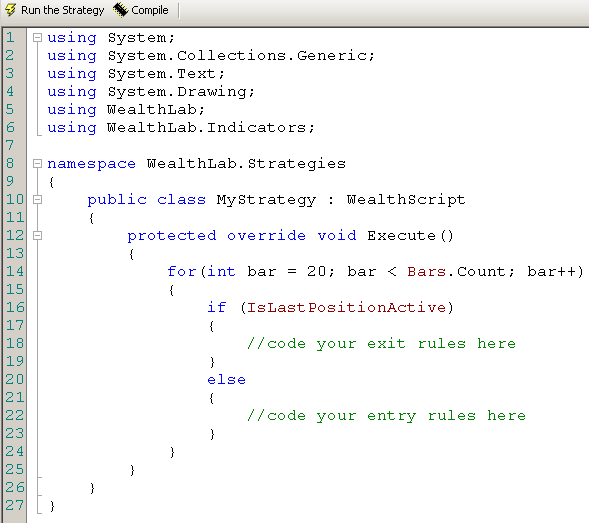This screenshot has height=523, width=589.
Task: Click the text 'System;' on line 1
Action: [x=141, y=38]
